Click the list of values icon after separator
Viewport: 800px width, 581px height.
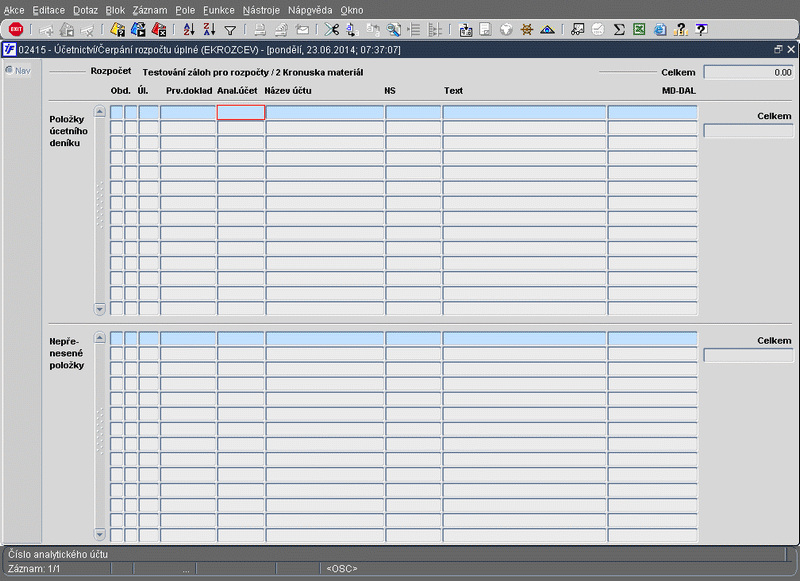click(465, 30)
